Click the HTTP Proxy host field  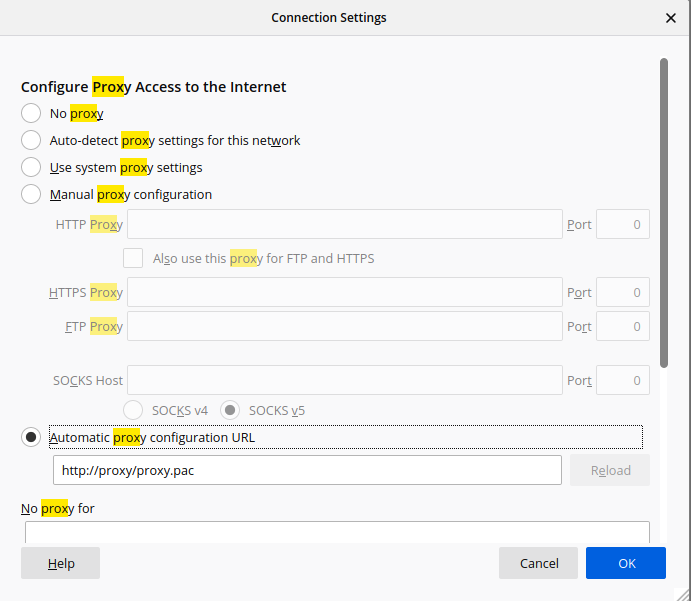click(x=345, y=224)
